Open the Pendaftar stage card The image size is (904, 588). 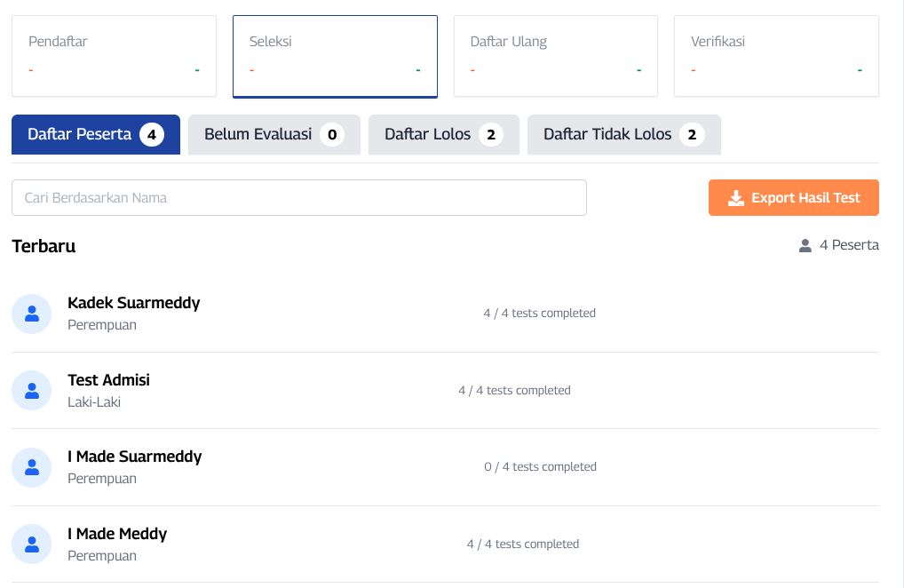click(x=114, y=56)
